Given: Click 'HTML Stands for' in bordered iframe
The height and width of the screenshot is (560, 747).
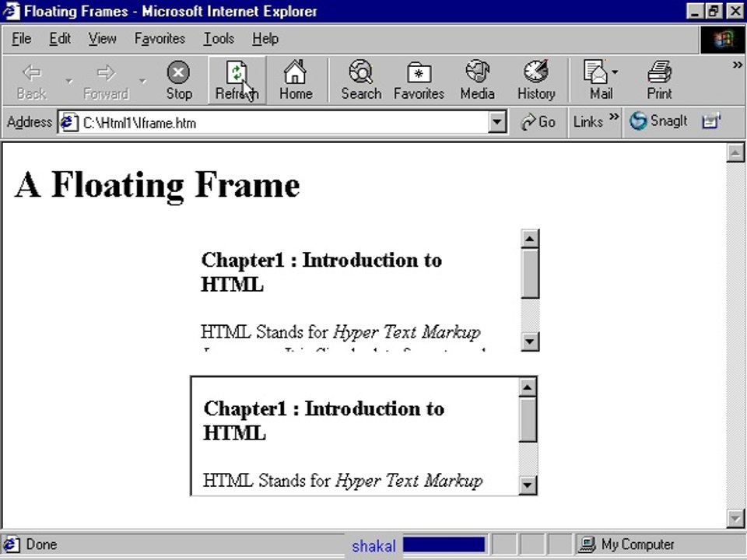Looking at the screenshot, I should (267, 480).
